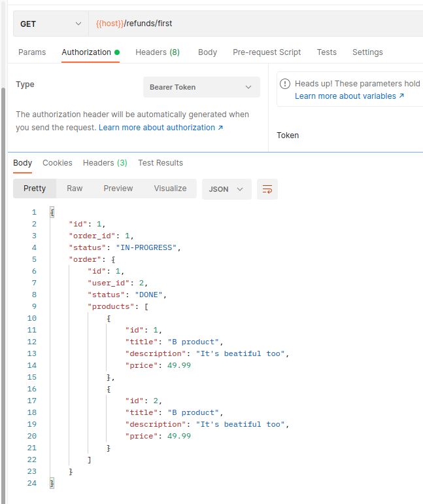
Task: Follow Learn more about authorization link
Action: tap(161, 128)
